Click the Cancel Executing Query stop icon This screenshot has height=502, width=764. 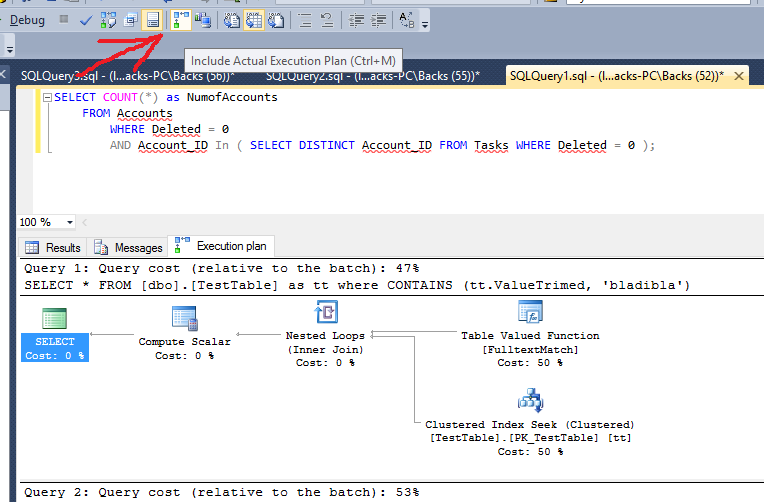point(64,19)
